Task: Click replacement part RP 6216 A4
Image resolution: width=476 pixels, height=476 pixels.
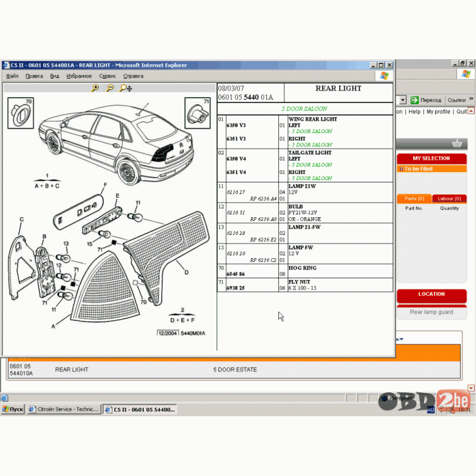Action: [x=263, y=199]
